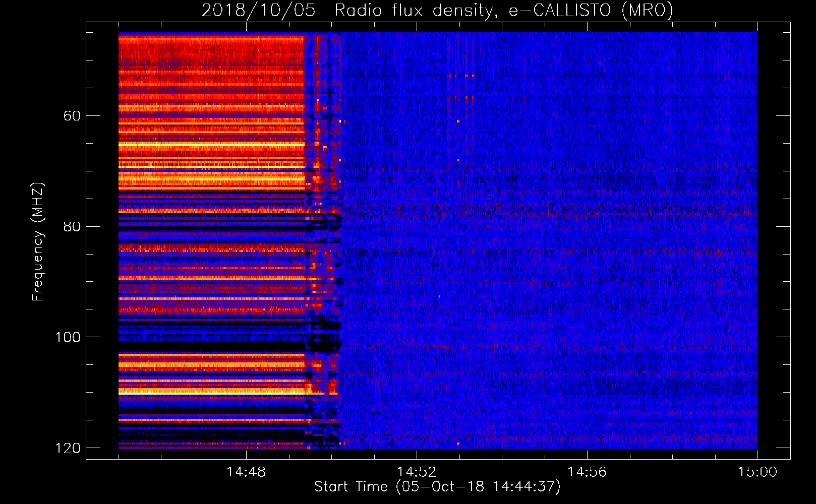The height and width of the screenshot is (504, 816).
Task: Click the 100 frequency tick label
Action: tap(68, 337)
